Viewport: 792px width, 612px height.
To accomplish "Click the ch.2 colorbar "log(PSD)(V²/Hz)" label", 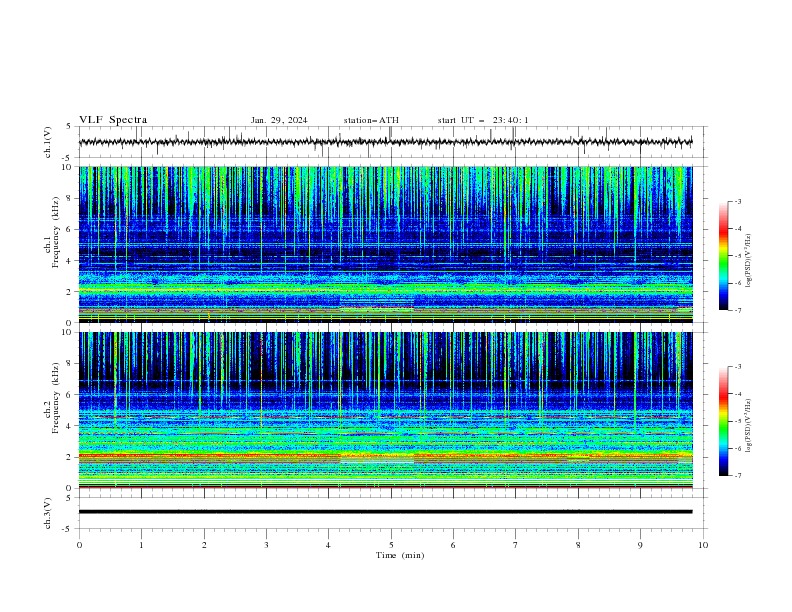I will tap(749, 426).
